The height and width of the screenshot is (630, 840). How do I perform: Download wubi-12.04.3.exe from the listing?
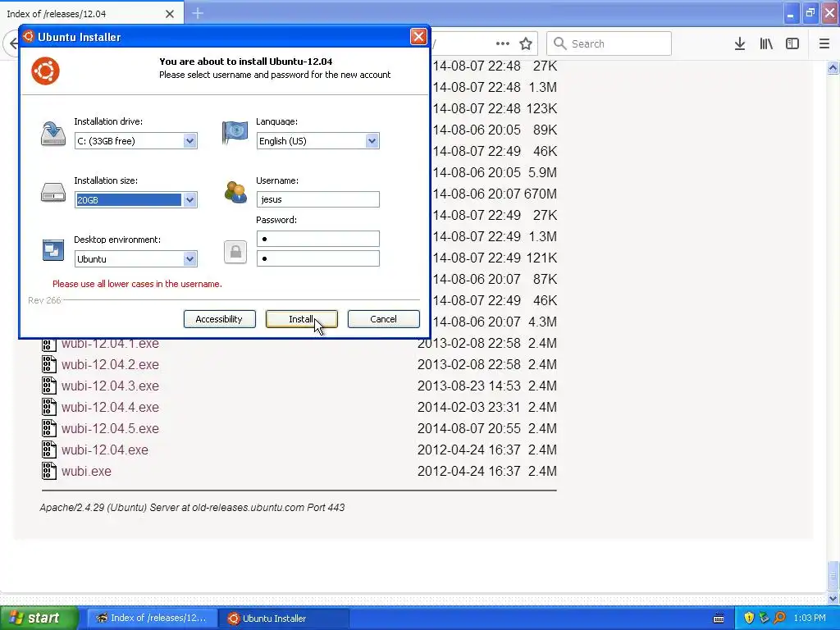(110, 386)
